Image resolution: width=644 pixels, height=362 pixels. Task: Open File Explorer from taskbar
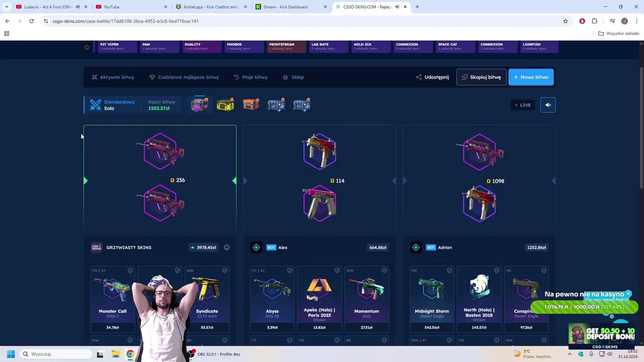tap(115, 354)
